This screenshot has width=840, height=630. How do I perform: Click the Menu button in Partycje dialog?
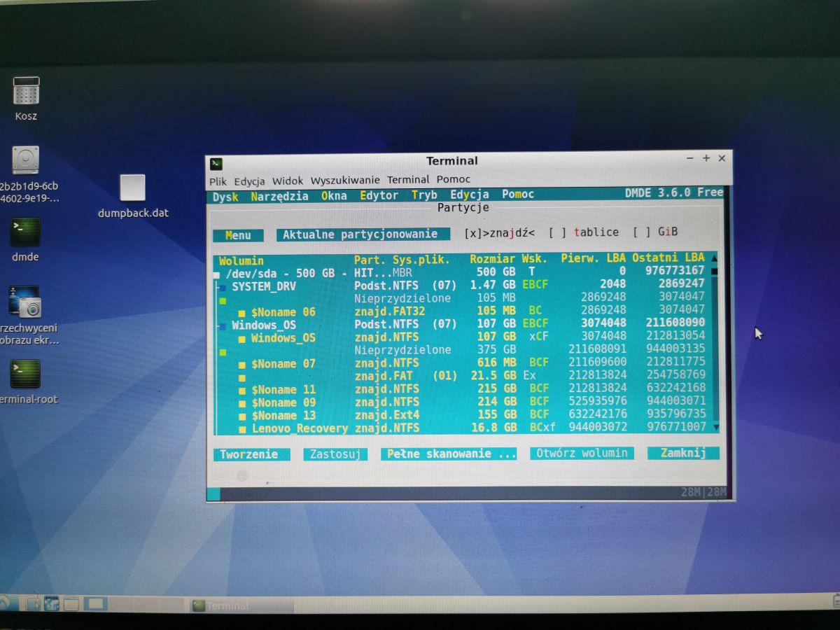click(x=238, y=236)
